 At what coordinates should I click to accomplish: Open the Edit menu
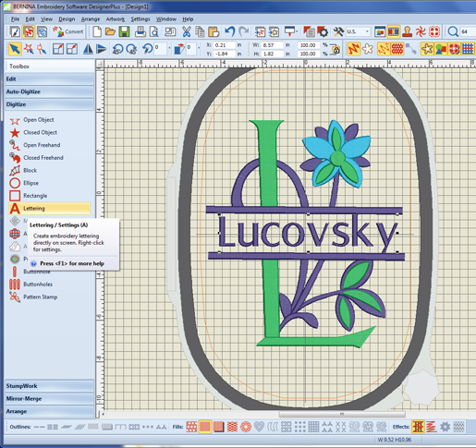coord(31,19)
